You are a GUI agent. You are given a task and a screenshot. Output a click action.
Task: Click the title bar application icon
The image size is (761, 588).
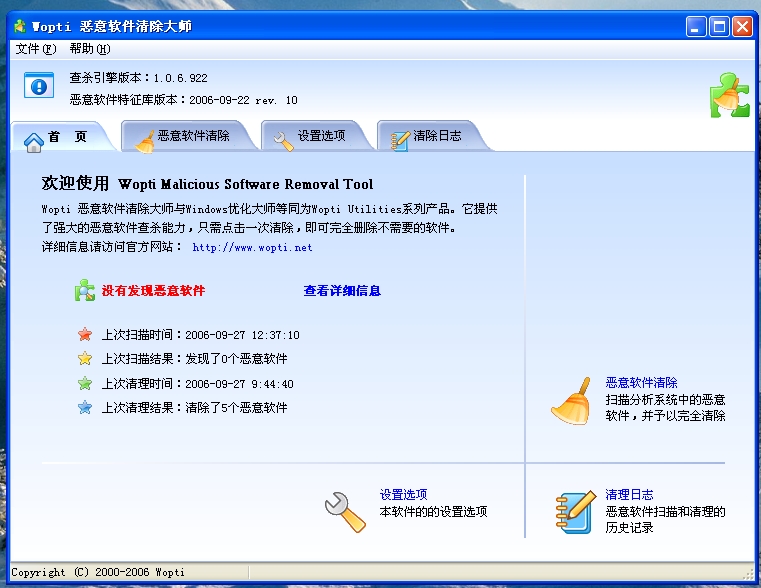click(x=20, y=26)
